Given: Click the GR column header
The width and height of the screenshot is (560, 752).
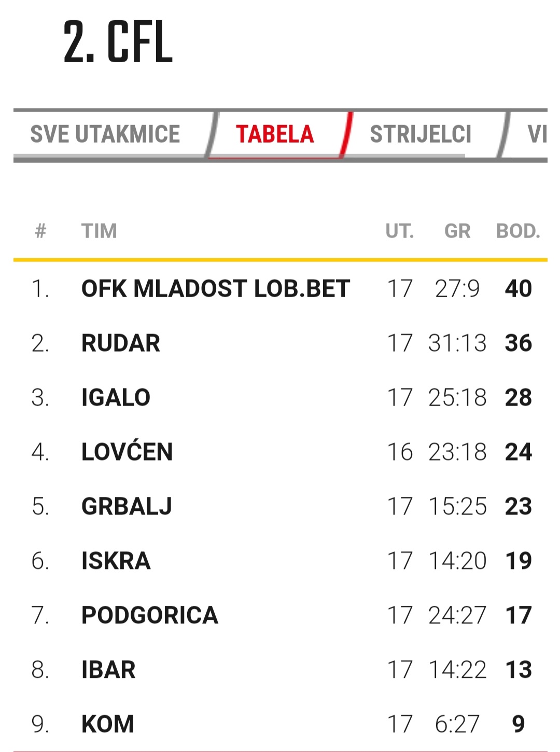Looking at the screenshot, I should 457,231.
